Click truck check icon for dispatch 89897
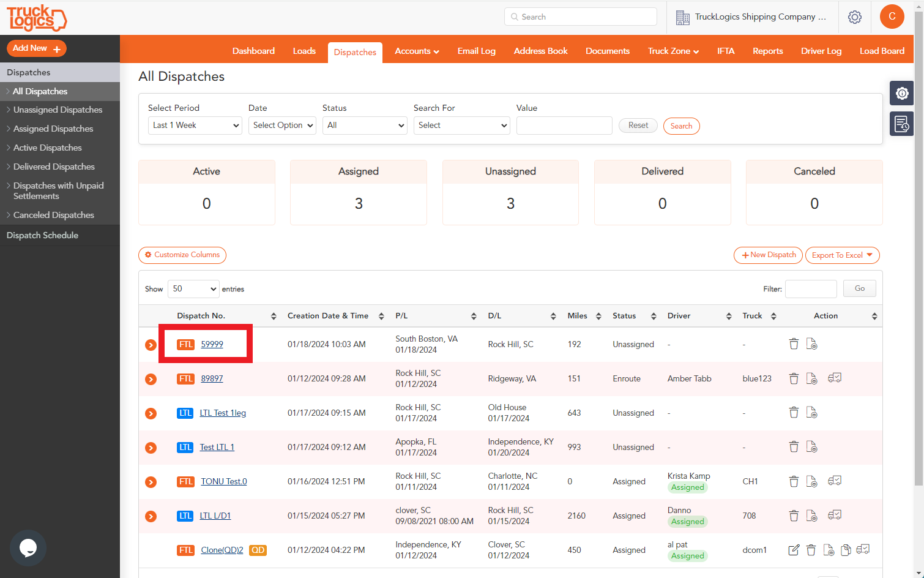The width and height of the screenshot is (924, 578). point(834,378)
